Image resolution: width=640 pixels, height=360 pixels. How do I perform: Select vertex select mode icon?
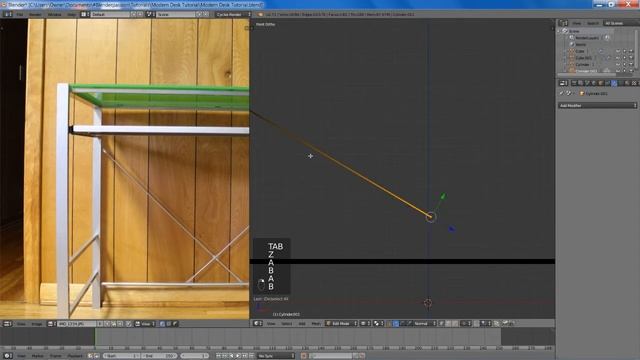pos(442,323)
